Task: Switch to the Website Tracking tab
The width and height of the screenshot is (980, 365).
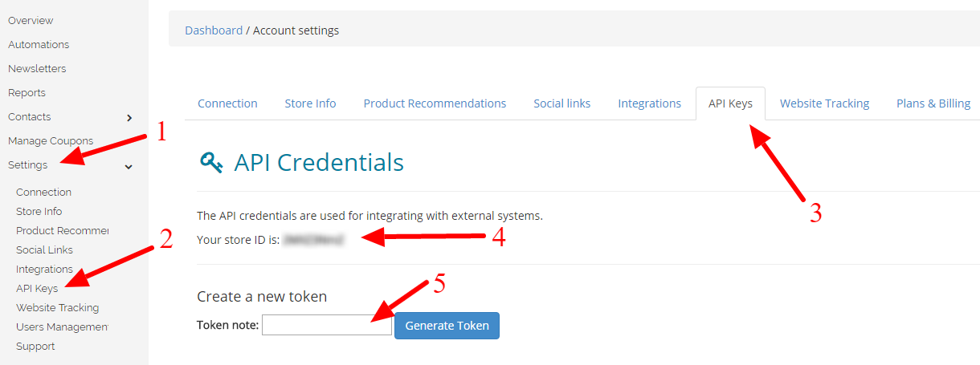Action: coord(824,103)
